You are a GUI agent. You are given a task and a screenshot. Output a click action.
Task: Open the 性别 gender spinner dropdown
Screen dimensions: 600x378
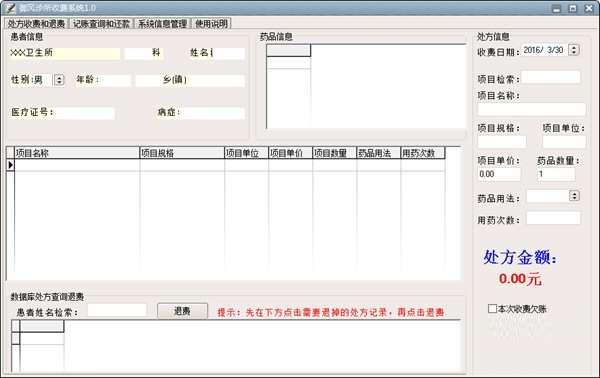[59, 80]
